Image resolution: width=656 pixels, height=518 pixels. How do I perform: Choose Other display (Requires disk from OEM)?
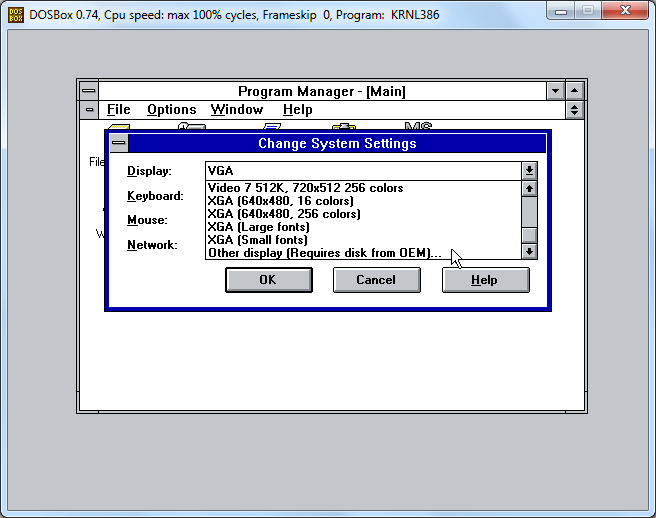pos(324,253)
